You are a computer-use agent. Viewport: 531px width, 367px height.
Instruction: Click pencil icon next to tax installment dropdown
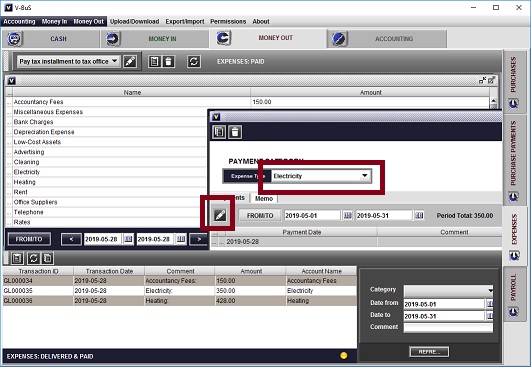(130, 62)
